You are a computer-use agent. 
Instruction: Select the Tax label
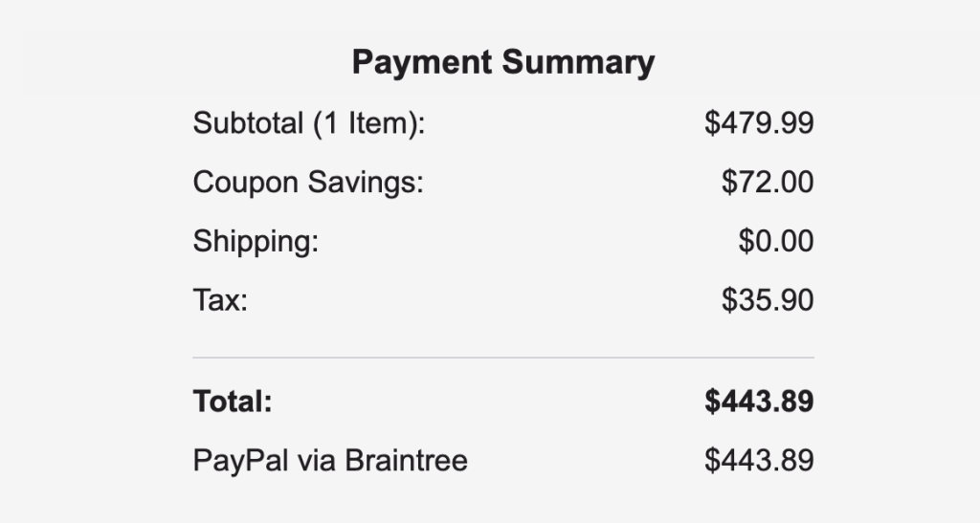coord(220,300)
